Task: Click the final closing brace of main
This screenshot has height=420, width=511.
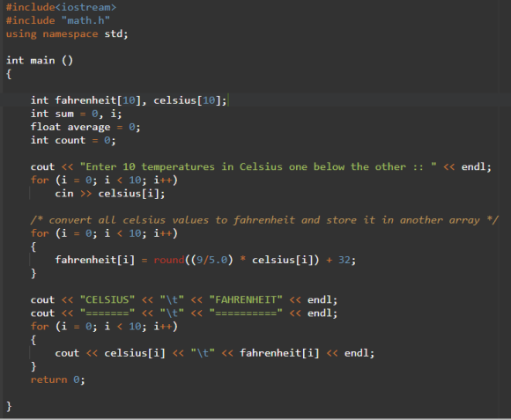Action: tap(9, 406)
